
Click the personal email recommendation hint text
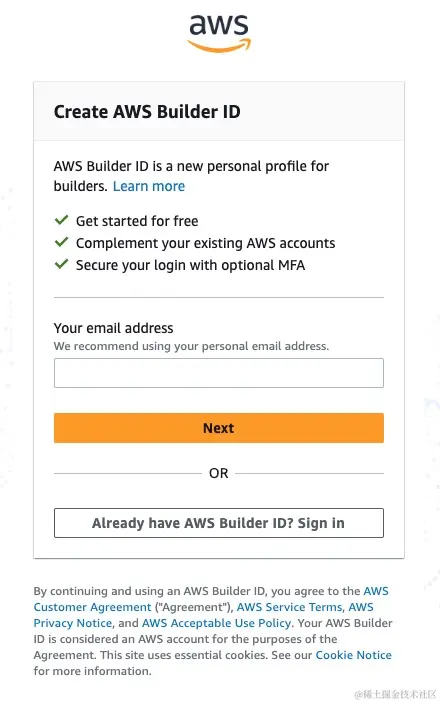click(x=192, y=346)
